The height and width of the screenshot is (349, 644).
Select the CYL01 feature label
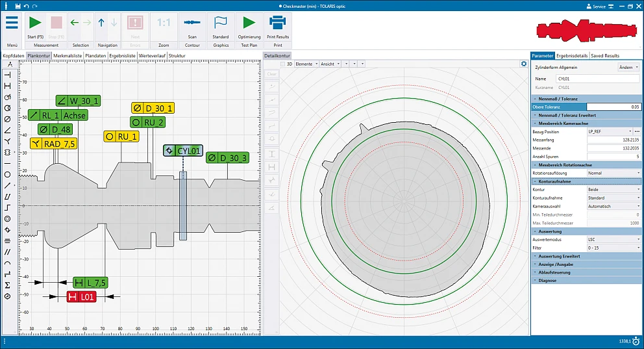pos(183,151)
